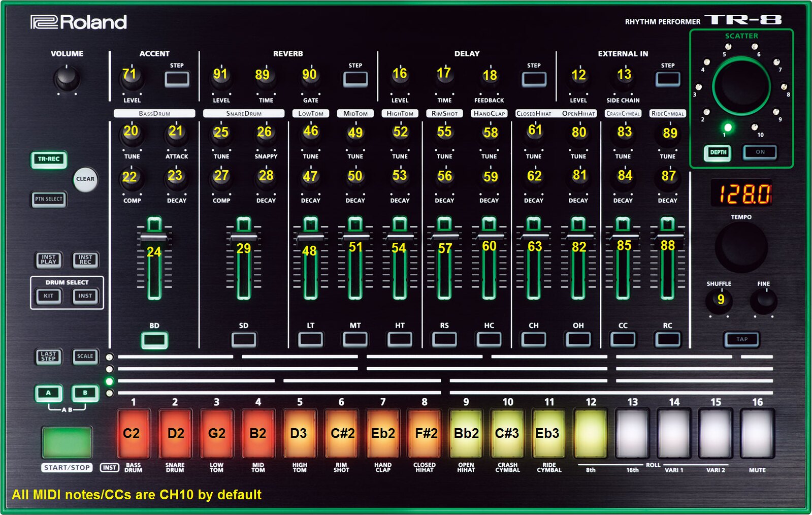Click the INST PLAY button

49,260
